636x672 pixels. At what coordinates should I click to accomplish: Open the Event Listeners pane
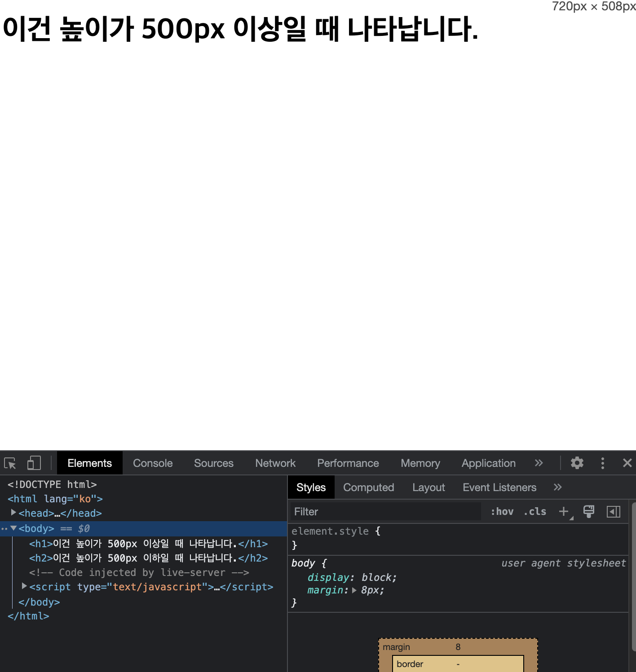point(499,488)
